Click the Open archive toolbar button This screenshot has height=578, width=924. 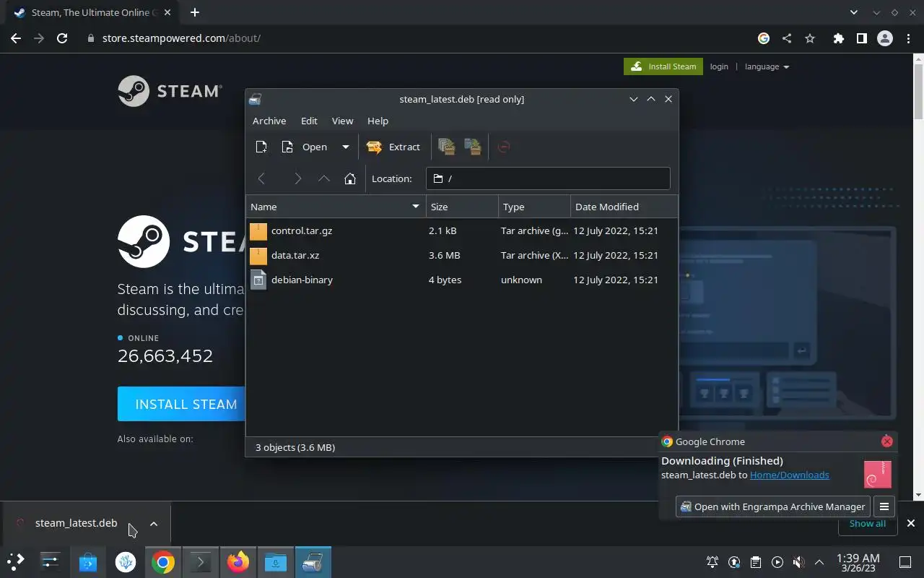coord(305,147)
